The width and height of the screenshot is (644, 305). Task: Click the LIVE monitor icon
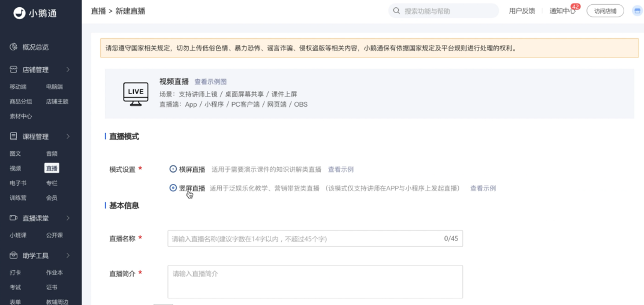coord(136,94)
